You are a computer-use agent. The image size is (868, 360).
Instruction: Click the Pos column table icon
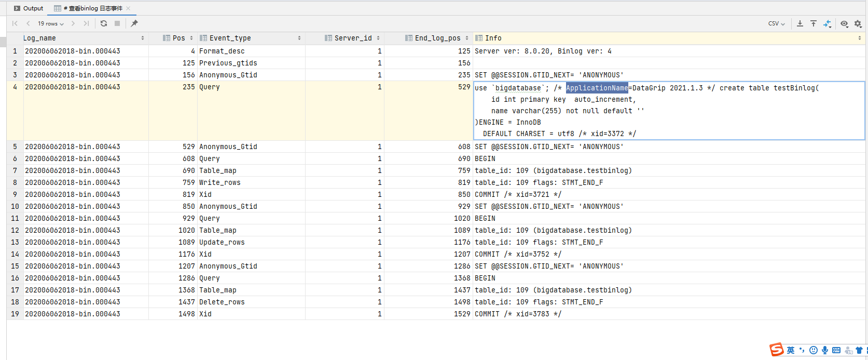[167, 38]
